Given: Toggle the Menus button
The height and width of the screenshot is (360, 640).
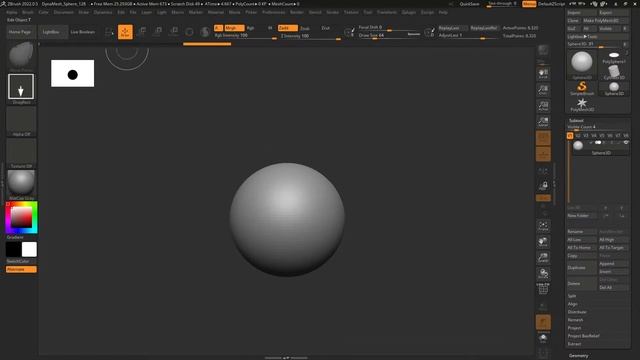Looking at the screenshot, I should point(529,4).
